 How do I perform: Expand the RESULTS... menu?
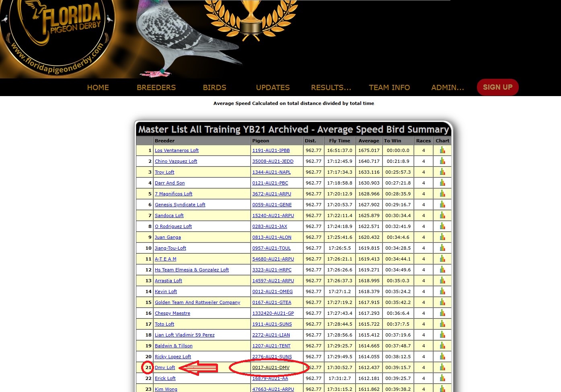tap(331, 88)
